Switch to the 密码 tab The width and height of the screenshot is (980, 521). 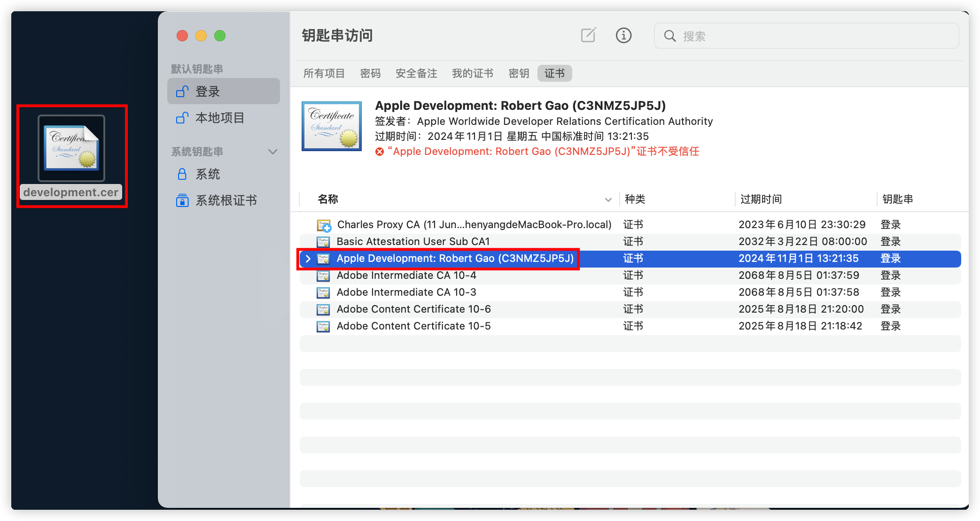371,73
